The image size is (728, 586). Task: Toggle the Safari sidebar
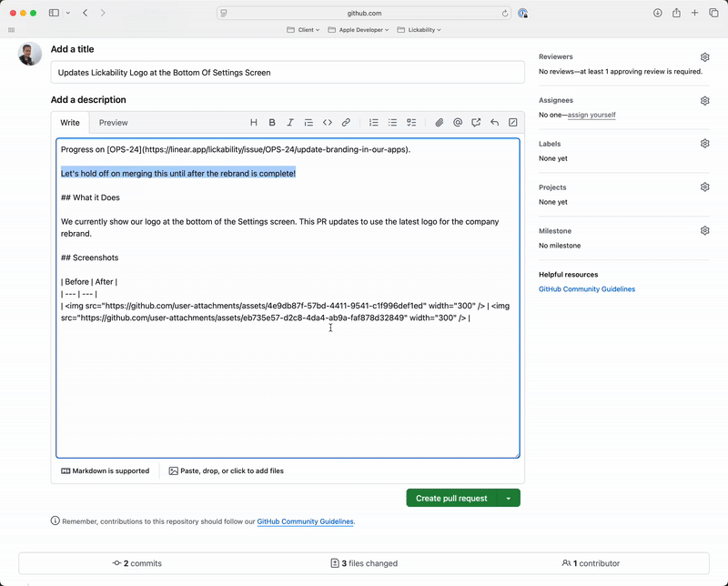point(54,13)
